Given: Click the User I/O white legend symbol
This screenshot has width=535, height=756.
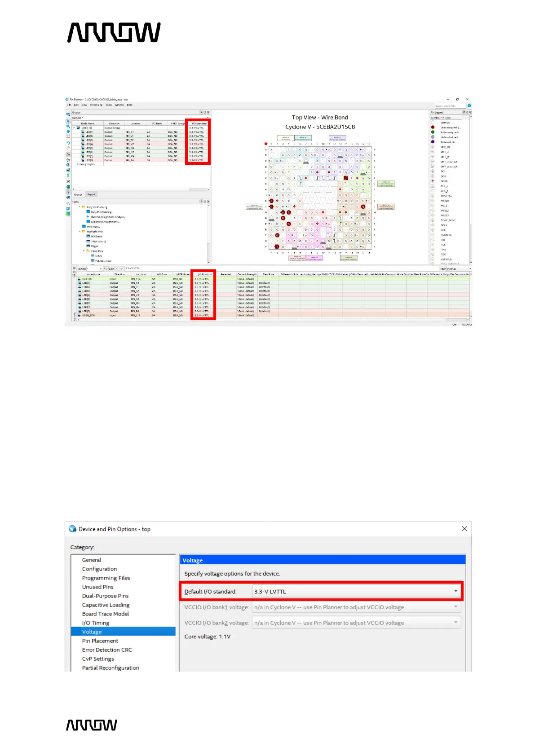Looking at the screenshot, I should click(x=433, y=122).
